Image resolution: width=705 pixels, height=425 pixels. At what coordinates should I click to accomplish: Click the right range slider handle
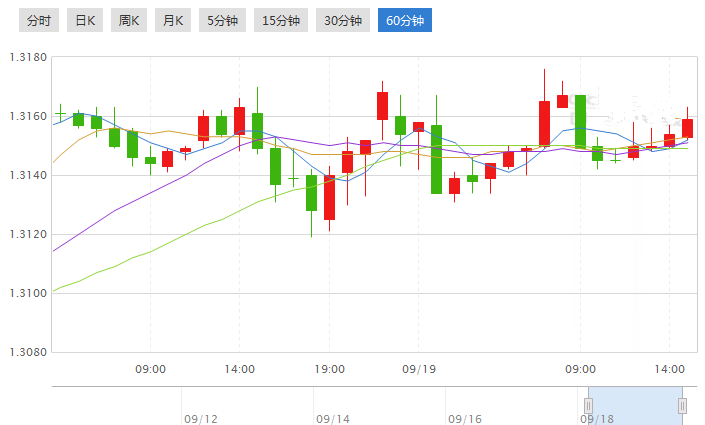[682, 405]
